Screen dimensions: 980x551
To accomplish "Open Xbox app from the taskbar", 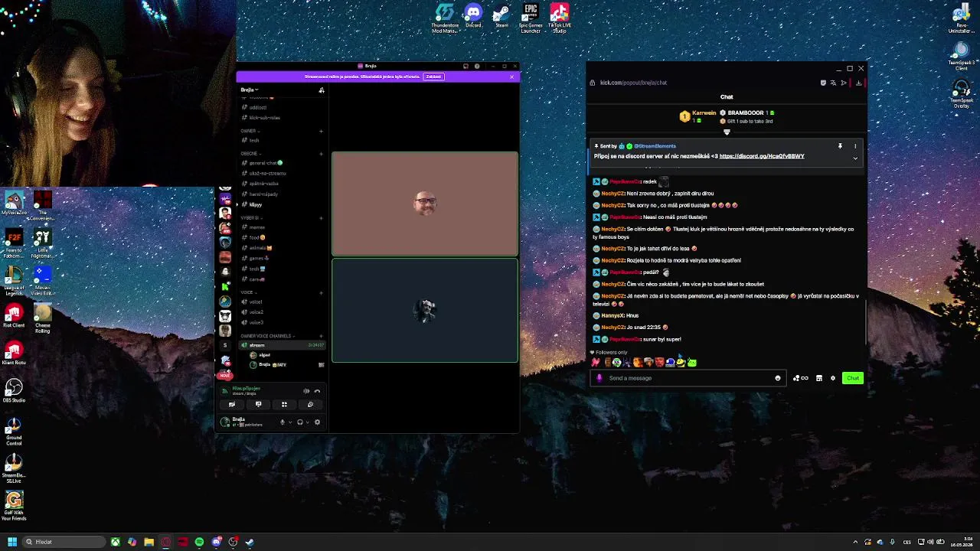I will (115, 542).
